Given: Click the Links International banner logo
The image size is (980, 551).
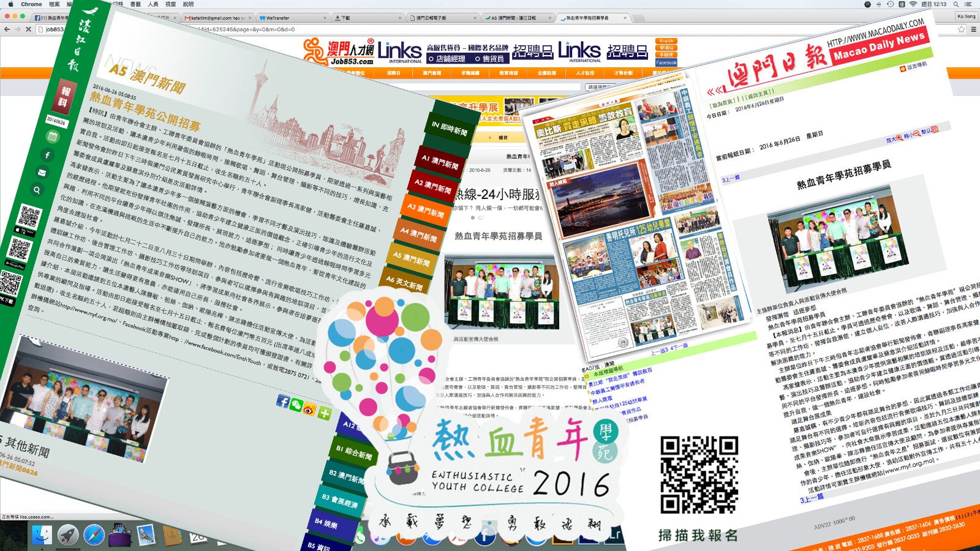Looking at the screenshot, I should coord(399,51).
